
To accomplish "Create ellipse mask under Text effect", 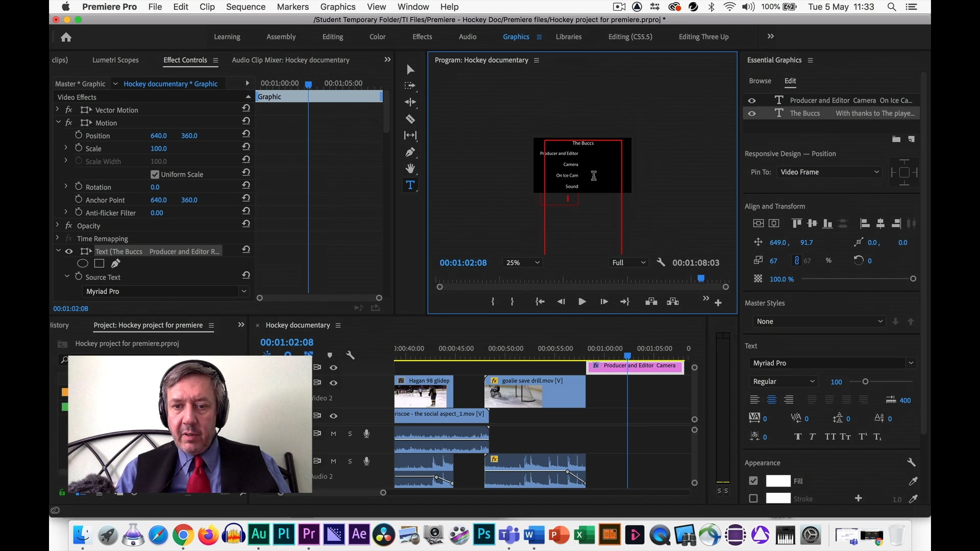I will pos(82,264).
